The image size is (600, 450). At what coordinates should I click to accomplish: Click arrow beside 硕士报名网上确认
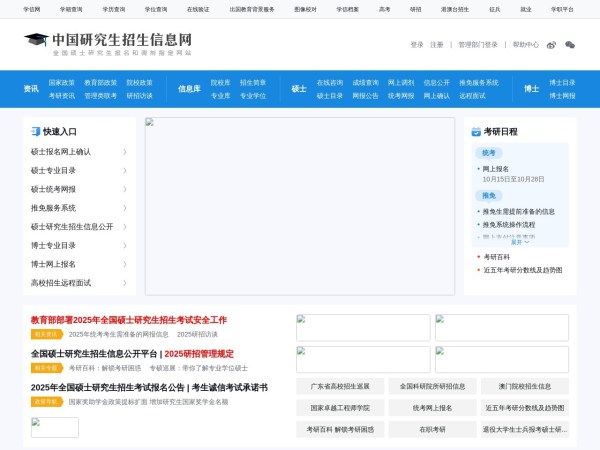click(x=125, y=152)
